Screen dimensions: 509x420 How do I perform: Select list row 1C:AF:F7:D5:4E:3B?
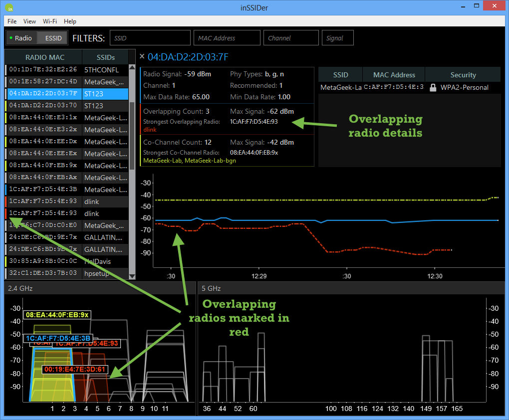[x=67, y=190]
